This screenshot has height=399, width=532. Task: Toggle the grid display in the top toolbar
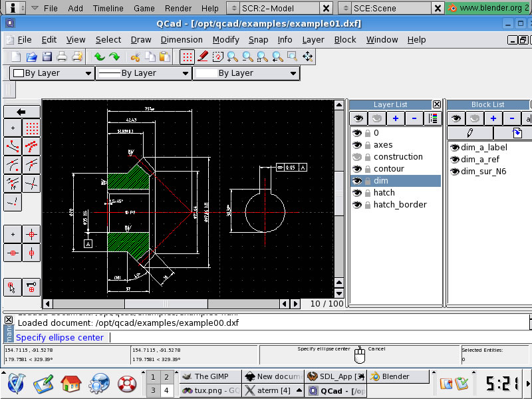tap(188, 57)
